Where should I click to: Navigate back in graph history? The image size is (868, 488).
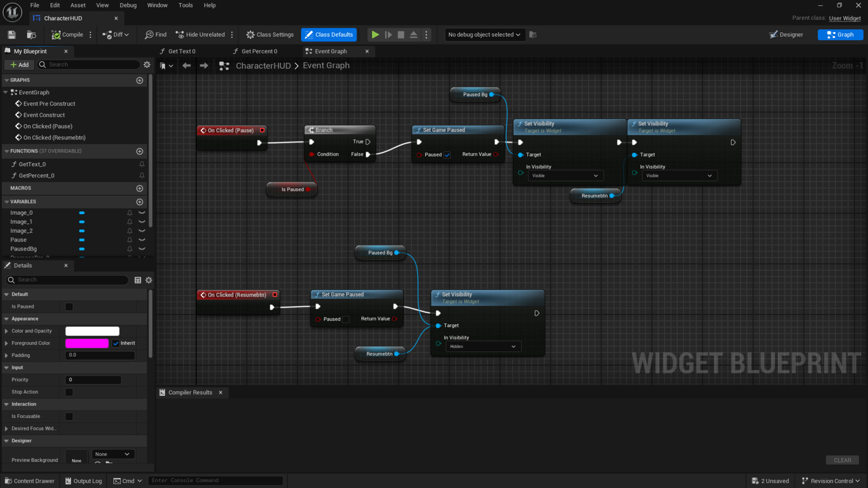pyautogui.click(x=187, y=66)
